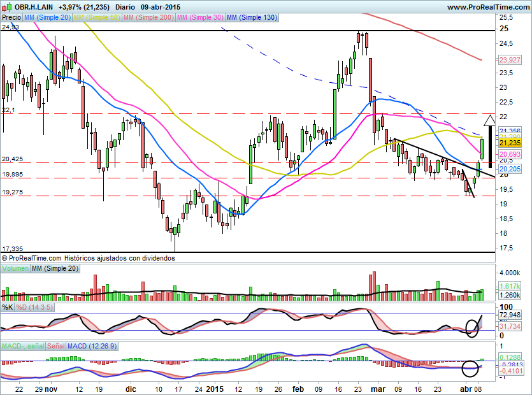The height and width of the screenshot is (395, 532).
Task: Select the %D (14 3 5) label
Action: [x=34, y=307]
